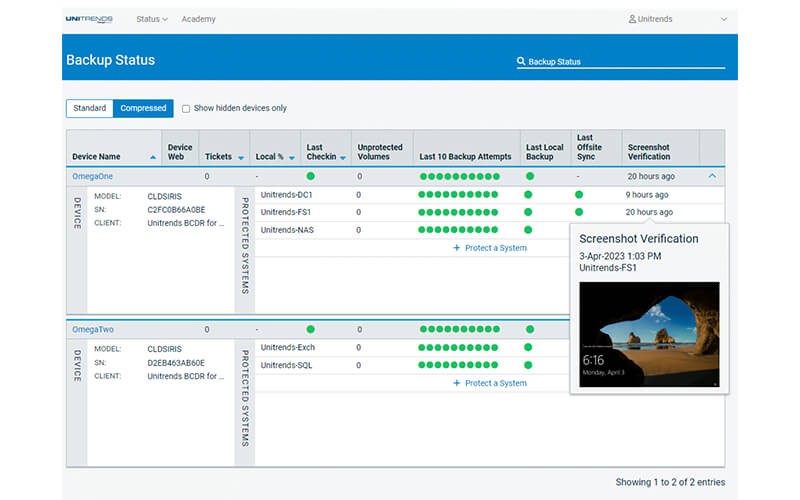Click Unitrends-FS1 last local backup dot
This screenshot has height=500, width=800.
(x=528, y=212)
